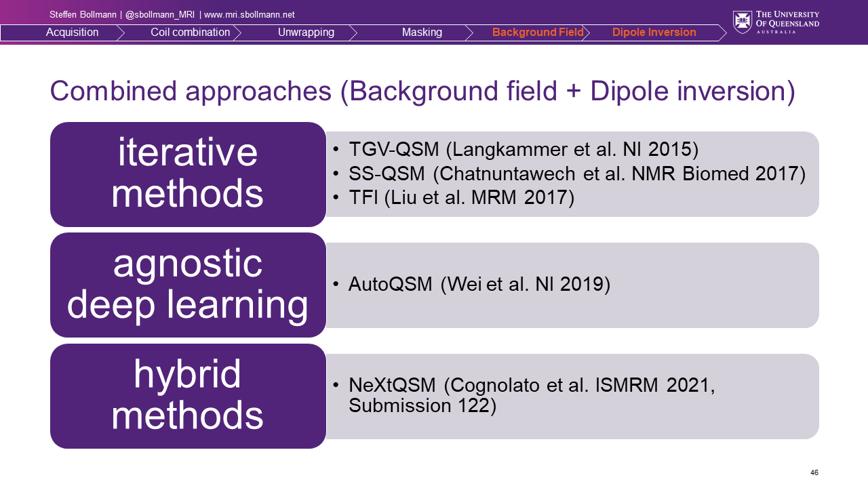Select the highlighted Background Field step
Screen dimensions: 868x488
pos(538,33)
